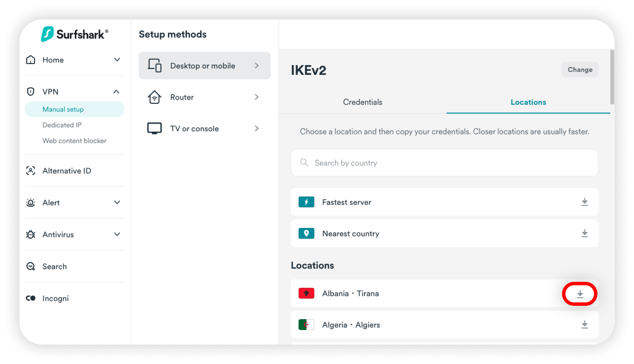Viewport: 634px width, 364px height.
Task: Open the Alternative ID section
Action: [67, 171]
